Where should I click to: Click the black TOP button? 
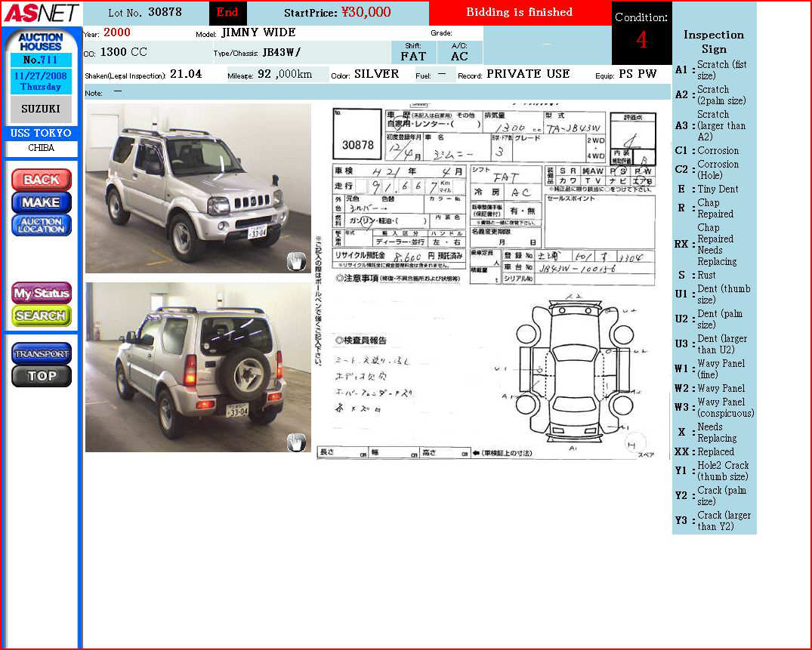(42, 376)
